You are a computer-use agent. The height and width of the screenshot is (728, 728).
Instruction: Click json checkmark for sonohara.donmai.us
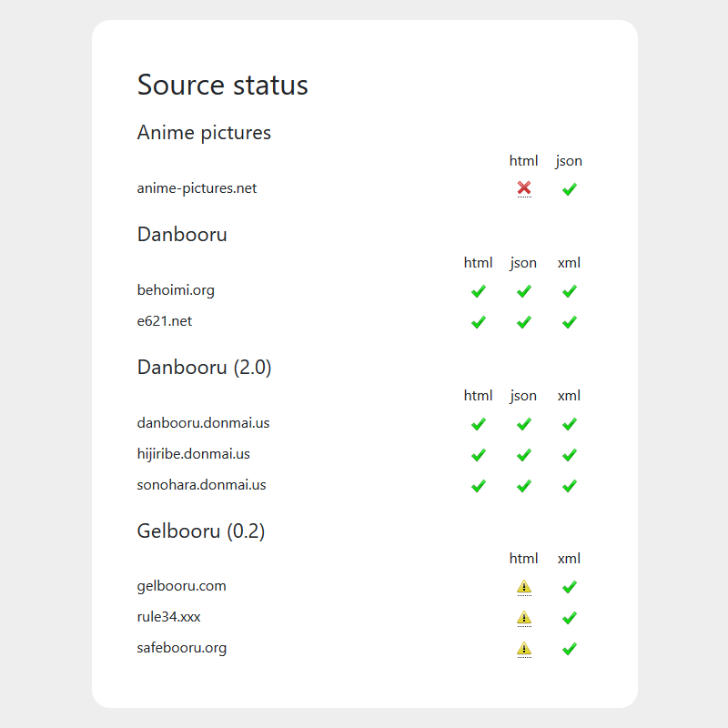pos(524,486)
